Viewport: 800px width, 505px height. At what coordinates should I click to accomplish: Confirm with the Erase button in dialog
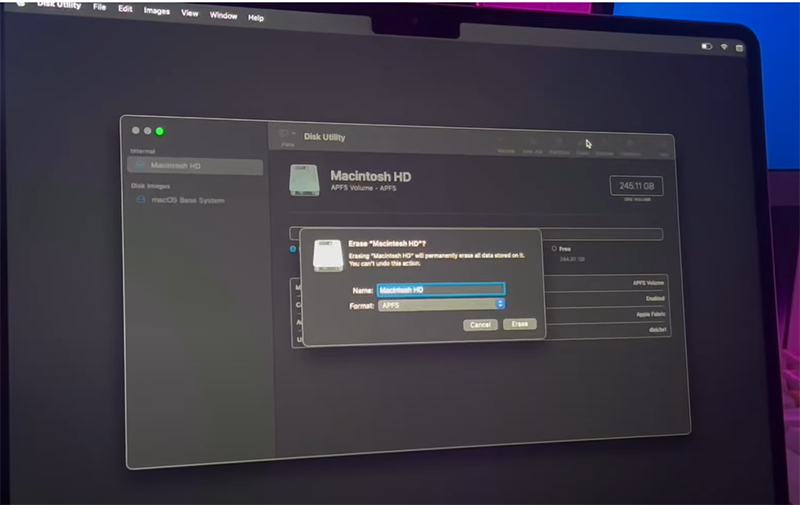[519, 324]
